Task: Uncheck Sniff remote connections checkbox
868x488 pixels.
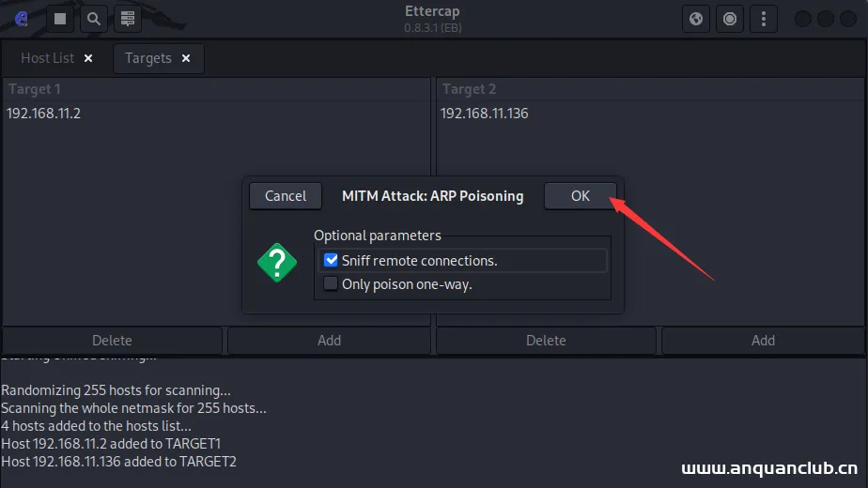Action: [x=331, y=261]
